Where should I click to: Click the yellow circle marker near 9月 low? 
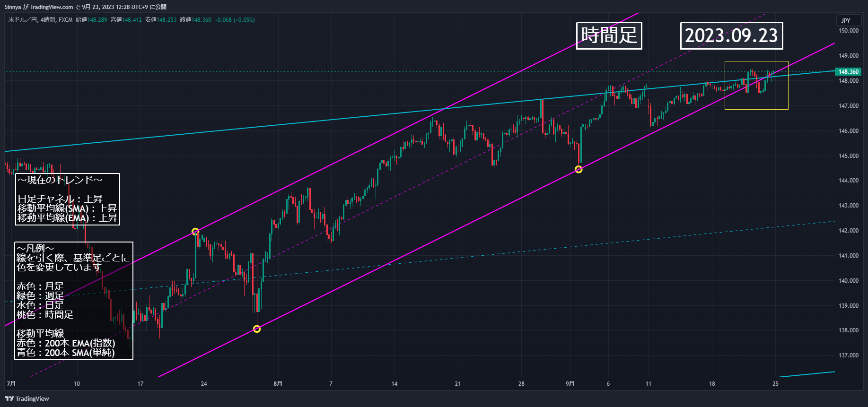pyautogui.click(x=579, y=169)
